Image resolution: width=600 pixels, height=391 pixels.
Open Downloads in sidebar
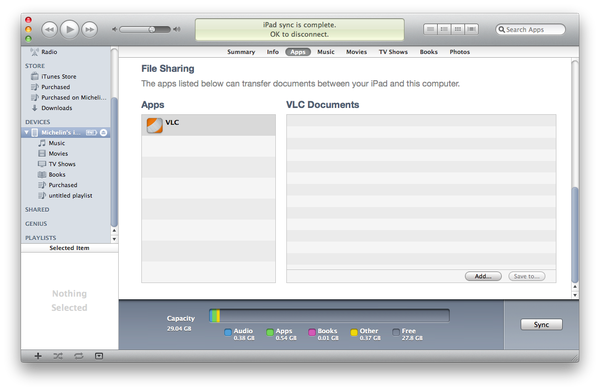pos(57,108)
